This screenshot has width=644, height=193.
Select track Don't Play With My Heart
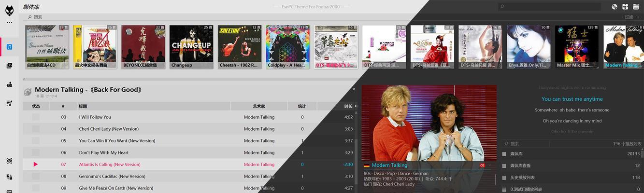click(104, 152)
